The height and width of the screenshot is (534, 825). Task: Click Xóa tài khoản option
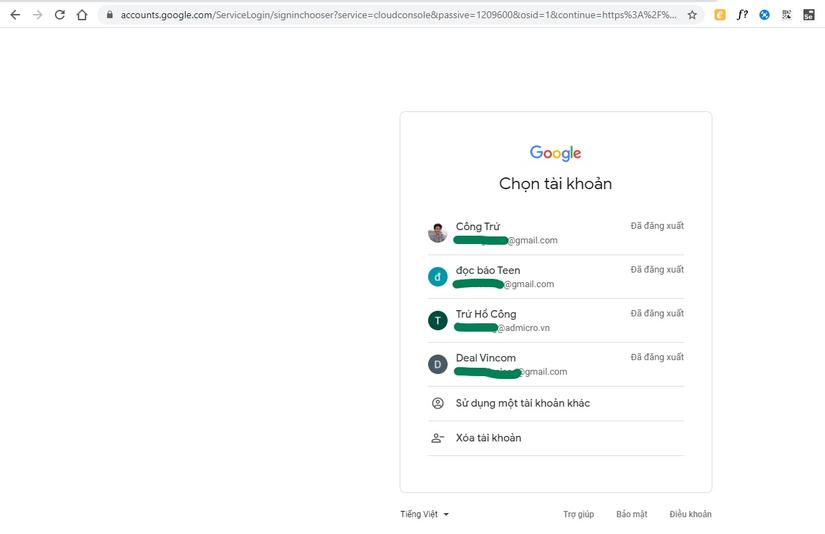click(556, 438)
